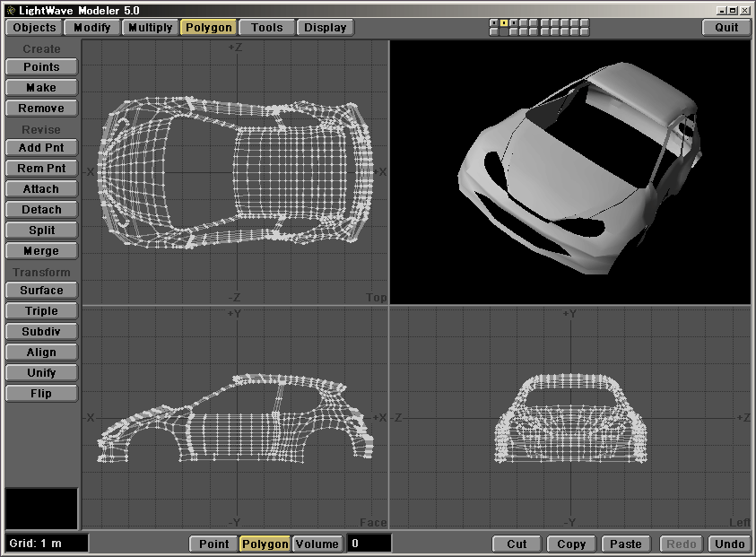
Task: Flip the selected polygons
Action: 41,394
